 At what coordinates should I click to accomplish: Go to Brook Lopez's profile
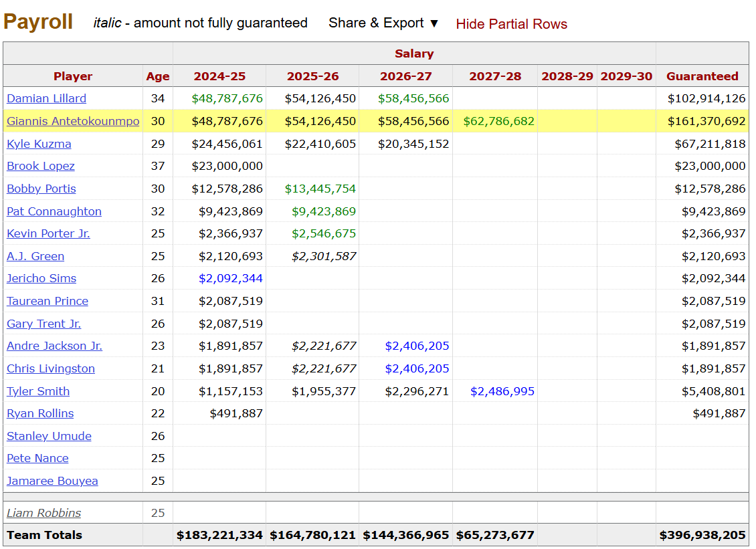(41, 166)
